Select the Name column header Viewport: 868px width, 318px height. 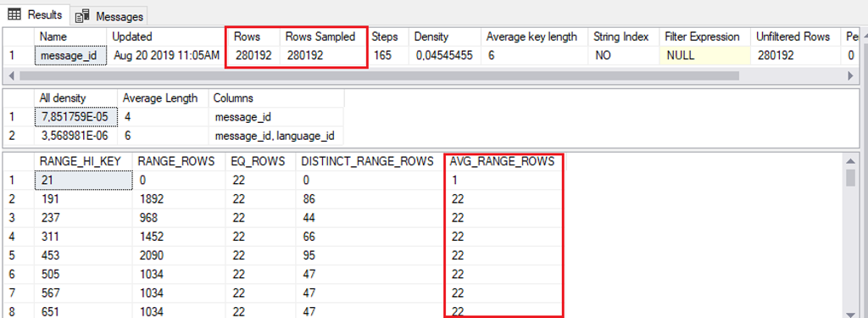point(70,36)
